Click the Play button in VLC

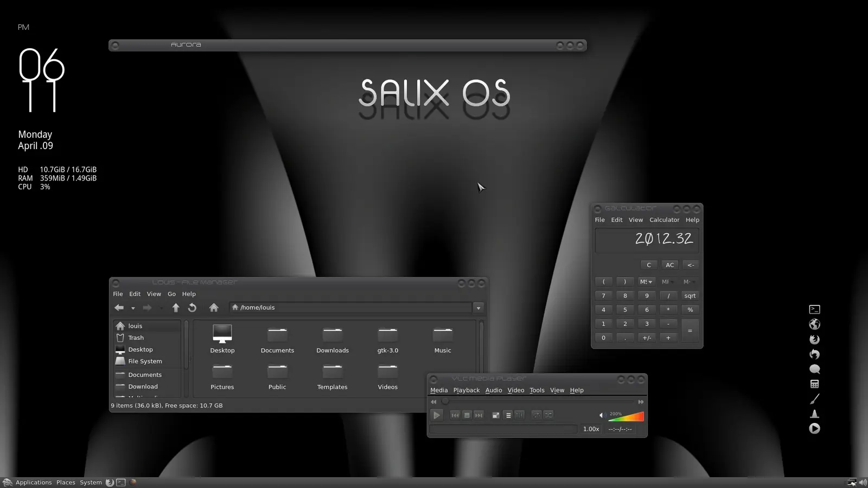[437, 415]
